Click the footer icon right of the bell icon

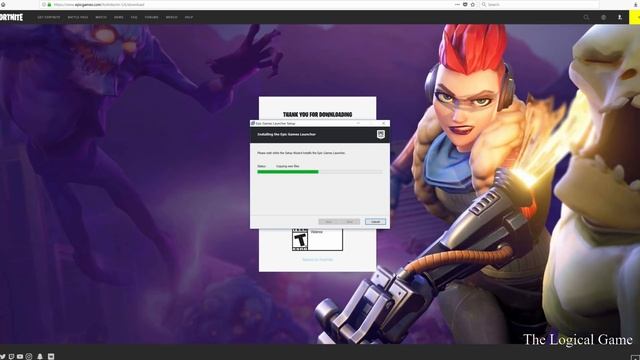[x=51, y=356]
